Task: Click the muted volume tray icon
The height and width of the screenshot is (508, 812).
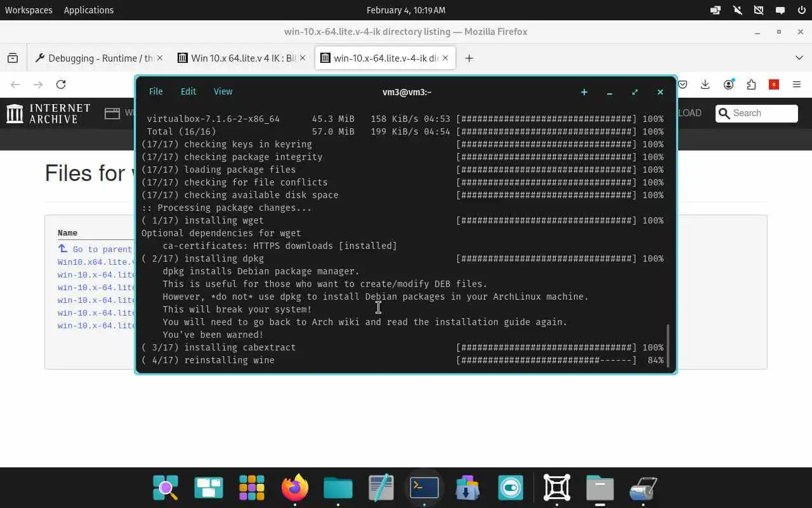Action: pyautogui.click(x=737, y=10)
